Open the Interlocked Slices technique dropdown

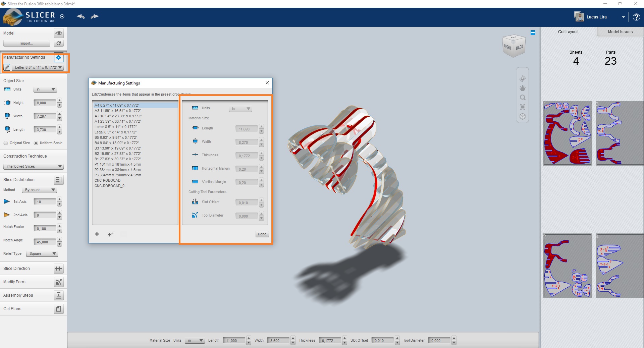coord(33,167)
